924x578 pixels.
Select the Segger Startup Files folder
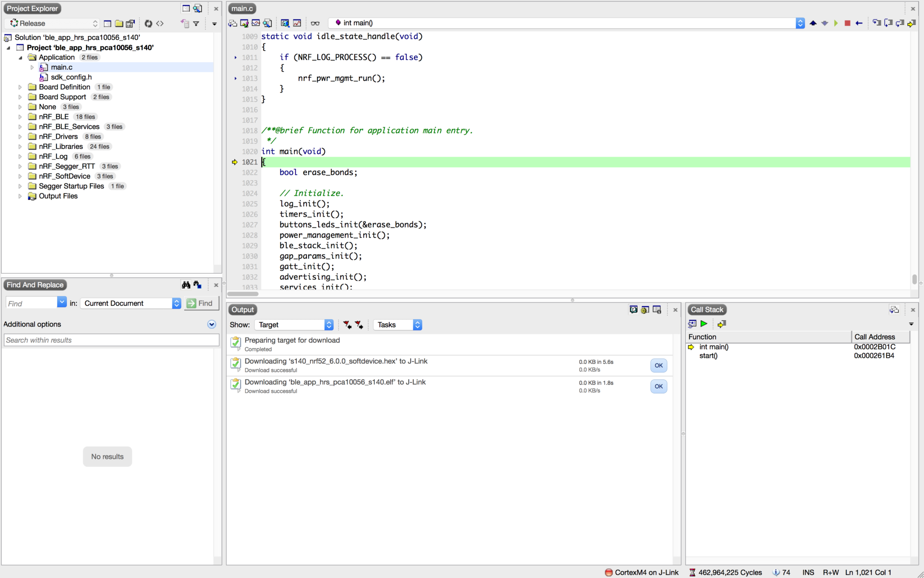click(x=71, y=186)
